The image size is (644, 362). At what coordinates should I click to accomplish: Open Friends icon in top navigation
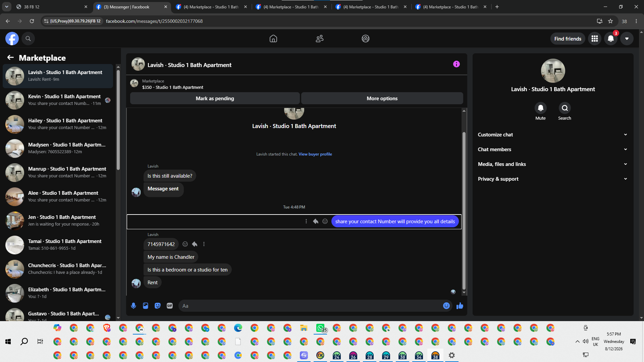point(320,39)
